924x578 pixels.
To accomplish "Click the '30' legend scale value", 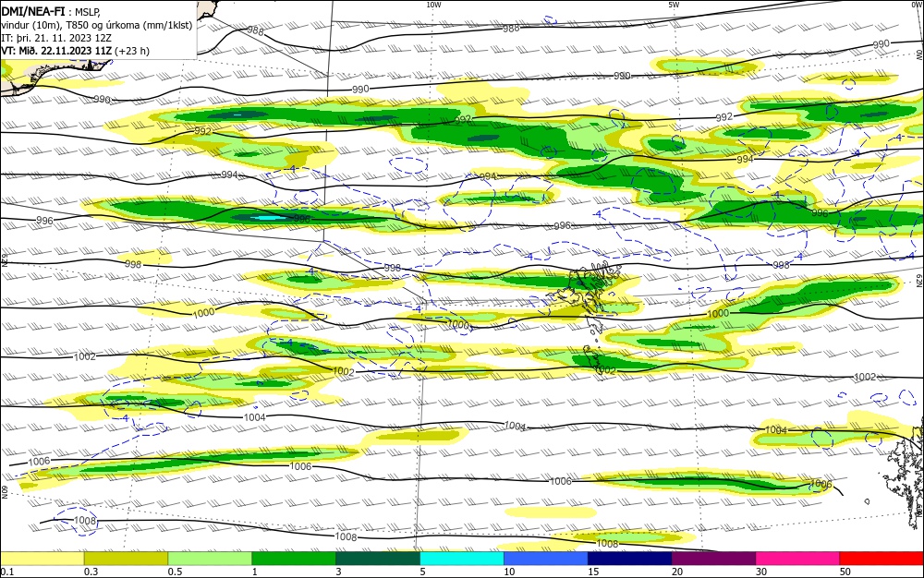I will pyautogui.click(x=761, y=572).
